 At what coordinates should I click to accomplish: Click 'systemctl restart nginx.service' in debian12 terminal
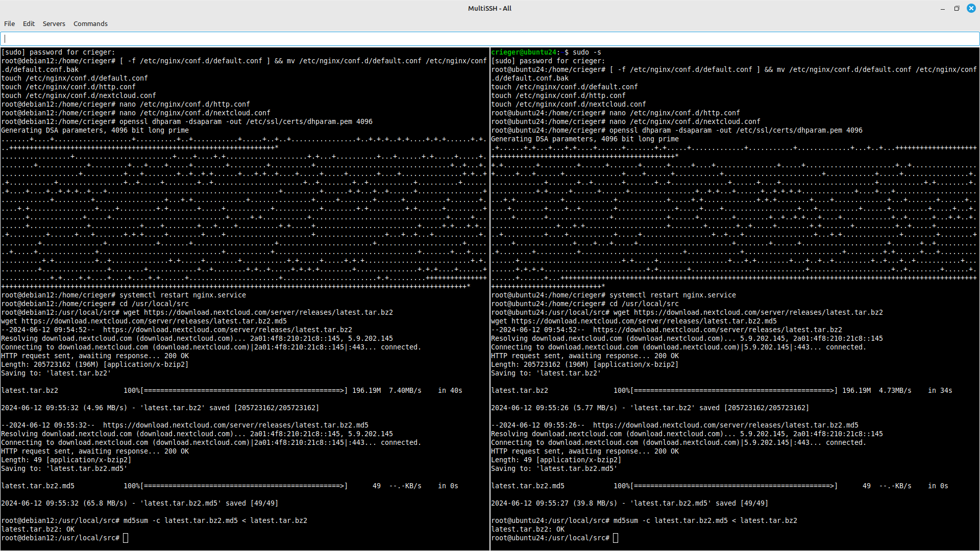183,295
